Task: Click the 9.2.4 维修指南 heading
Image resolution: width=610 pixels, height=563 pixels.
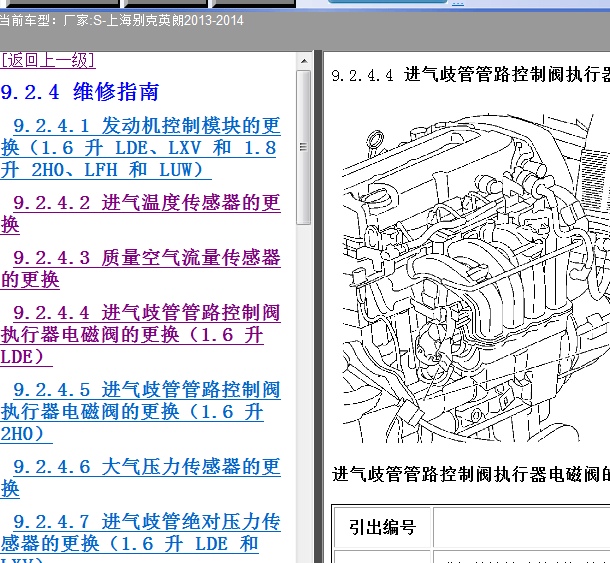Action: pos(80,92)
